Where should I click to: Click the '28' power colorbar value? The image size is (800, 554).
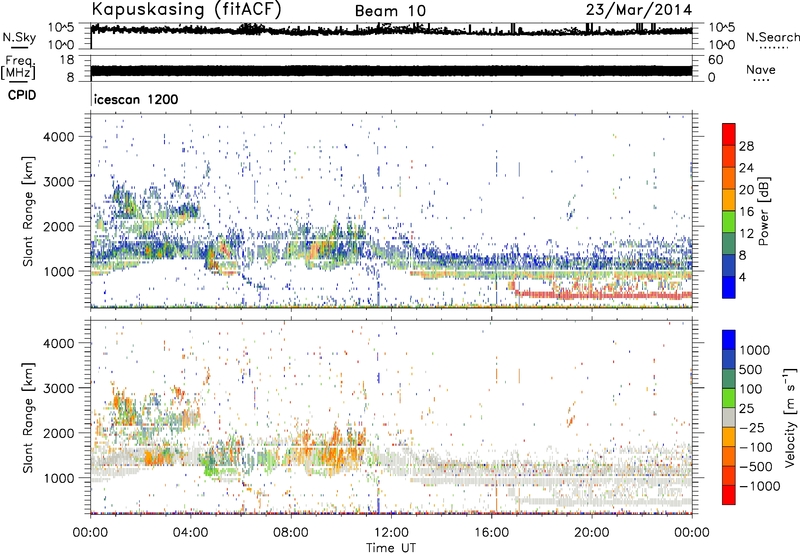point(746,146)
